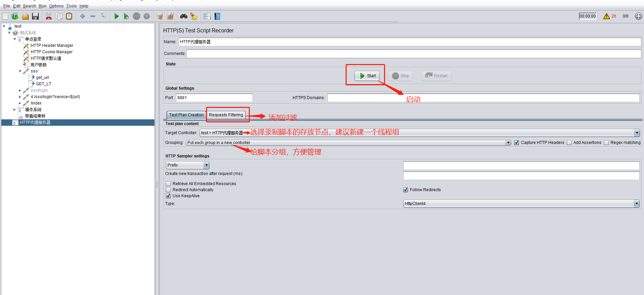Screen dimensions: 644x295
Task: Run the test with green Start icon
Action: click(x=116, y=16)
